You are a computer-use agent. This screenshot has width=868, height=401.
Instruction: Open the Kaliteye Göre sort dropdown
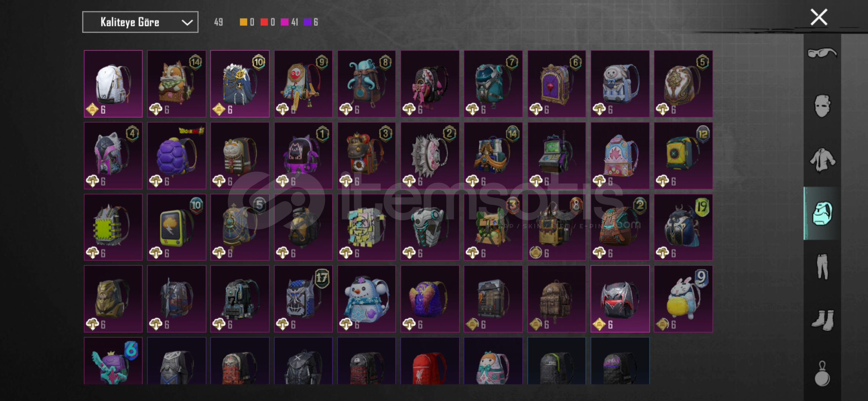click(140, 22)
